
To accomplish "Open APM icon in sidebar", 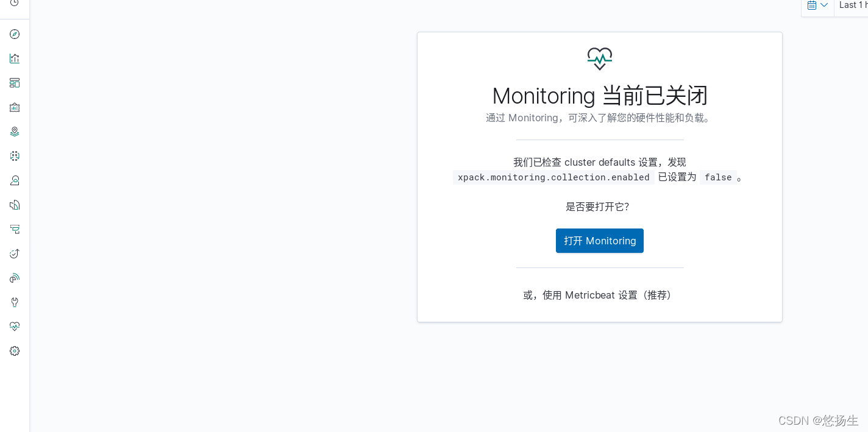I will (x=15, y=229).
